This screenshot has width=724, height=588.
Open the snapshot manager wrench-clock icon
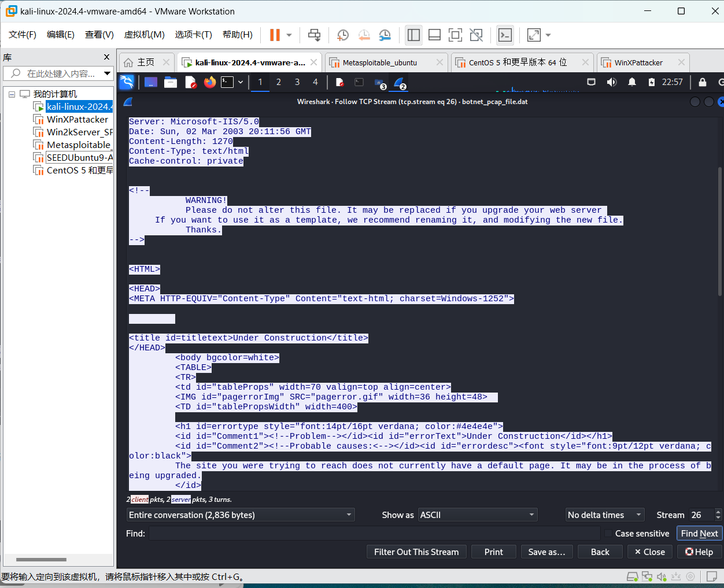[385, 35]
